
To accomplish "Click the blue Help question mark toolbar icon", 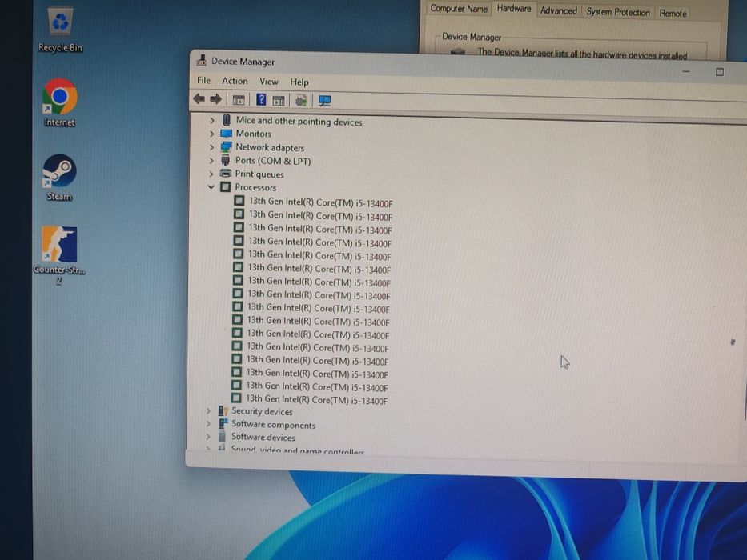I will point(261,99).
